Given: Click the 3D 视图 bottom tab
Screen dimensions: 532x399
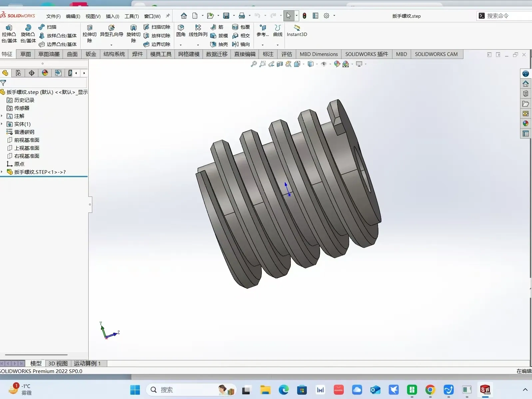Looking at the screenshot, I should click(58, 363).
